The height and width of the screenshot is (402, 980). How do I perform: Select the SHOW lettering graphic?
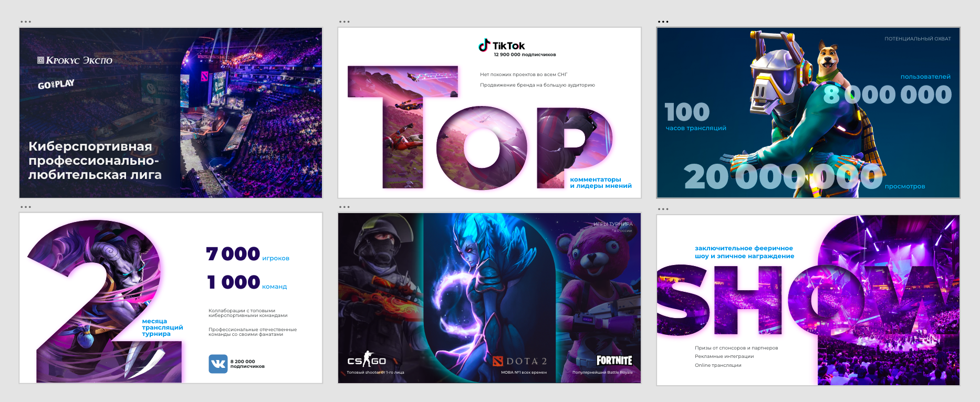pyautogui.click(x=808, y=300)
